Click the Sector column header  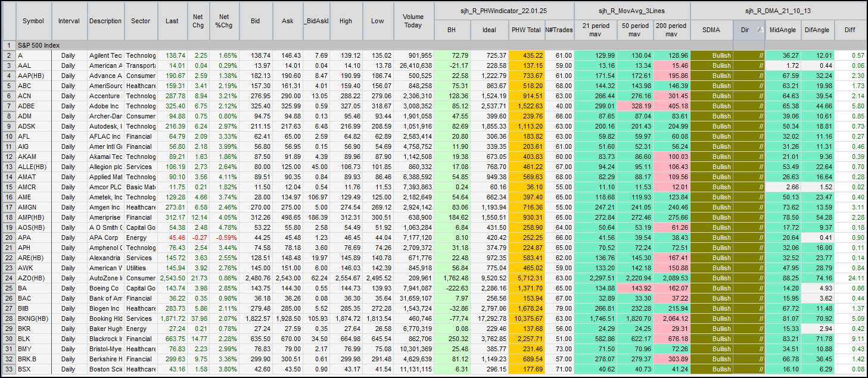tap(141, 21)
